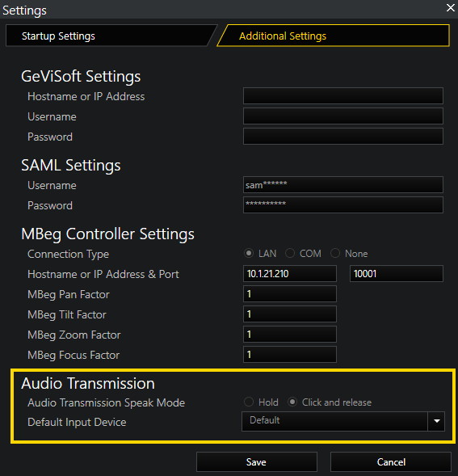
Task: Click the Save button
Action: 257,461
